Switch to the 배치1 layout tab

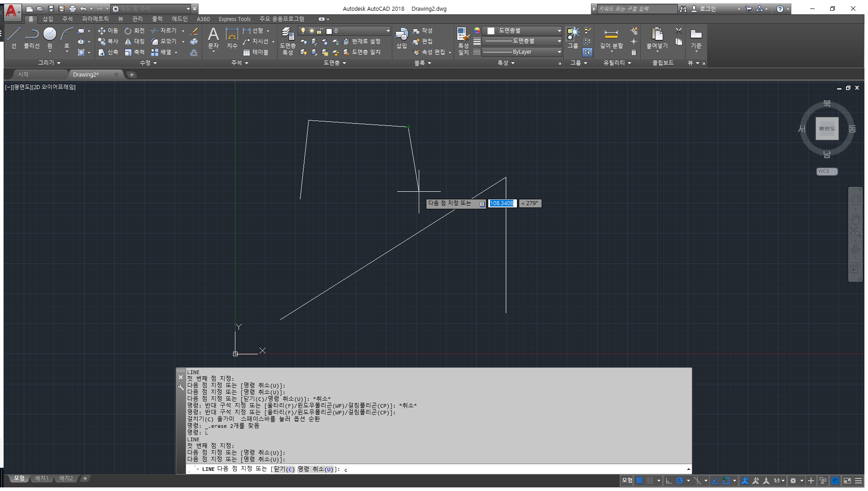(x=42, y=478)
